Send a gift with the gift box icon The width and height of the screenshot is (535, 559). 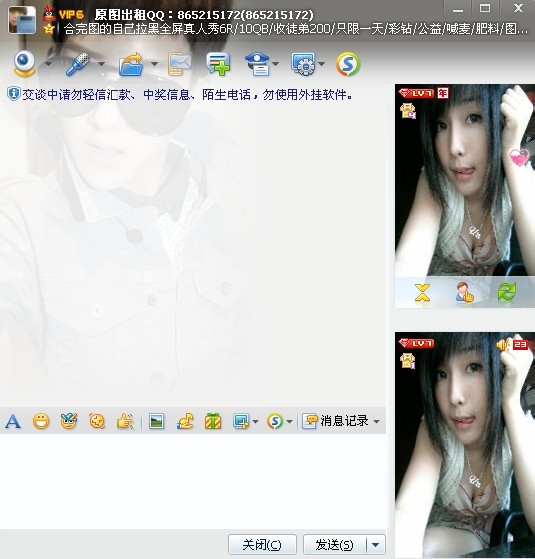[x=213, y=421]
